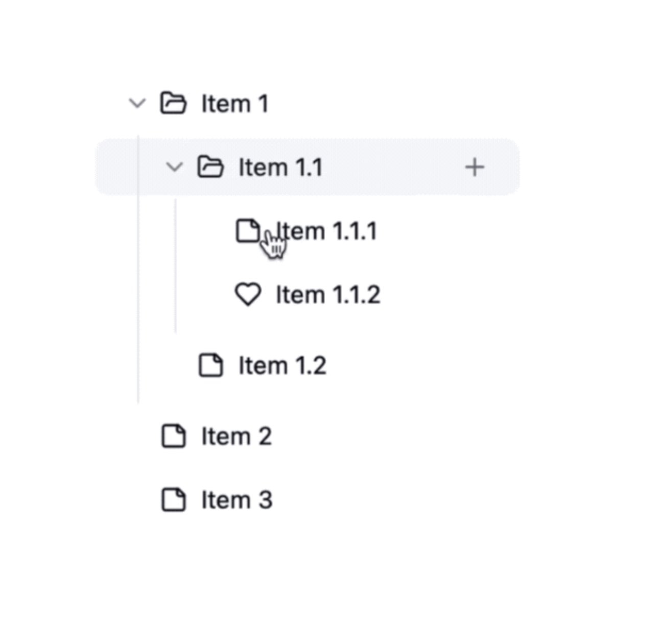Screen dimensions: 659x644
Task: Select the Item 1 label
Action: 234,104
